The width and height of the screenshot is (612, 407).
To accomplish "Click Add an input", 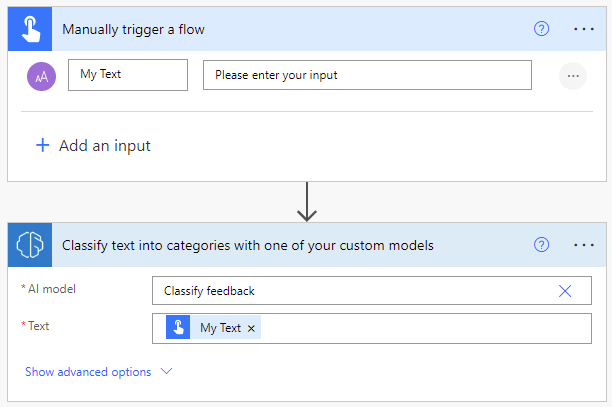I will point(93,145).
